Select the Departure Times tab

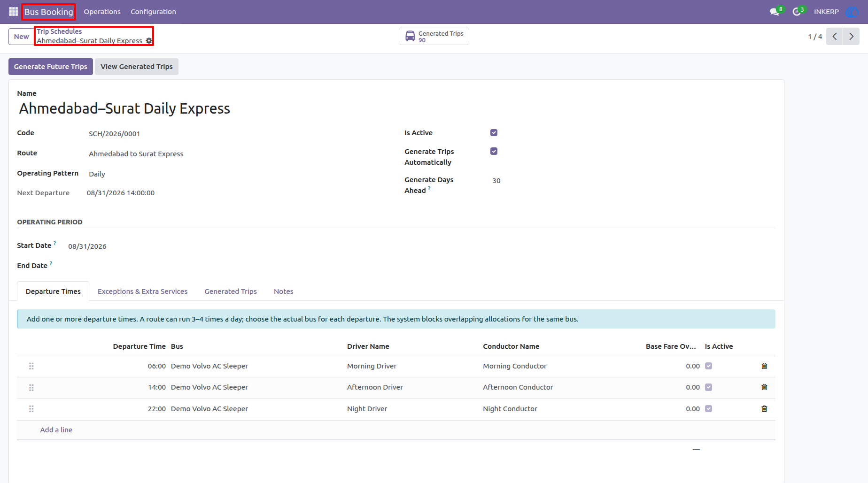click(53, 291)
